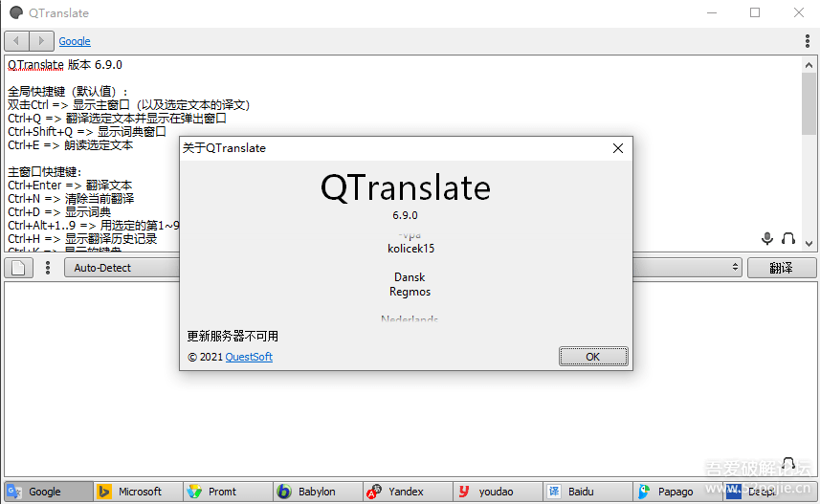
Task: Click the back navigation arrow
Action: [16, 41]
